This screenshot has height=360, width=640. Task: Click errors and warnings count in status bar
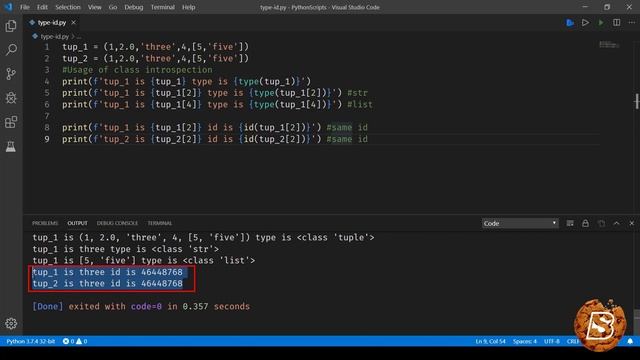pyautogui.click(x=75, y=341)
